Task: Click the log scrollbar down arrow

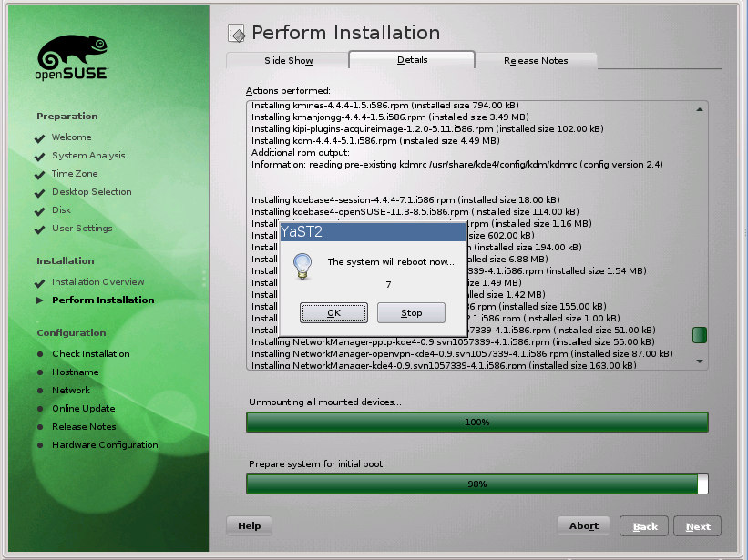Action: point(700,361)
